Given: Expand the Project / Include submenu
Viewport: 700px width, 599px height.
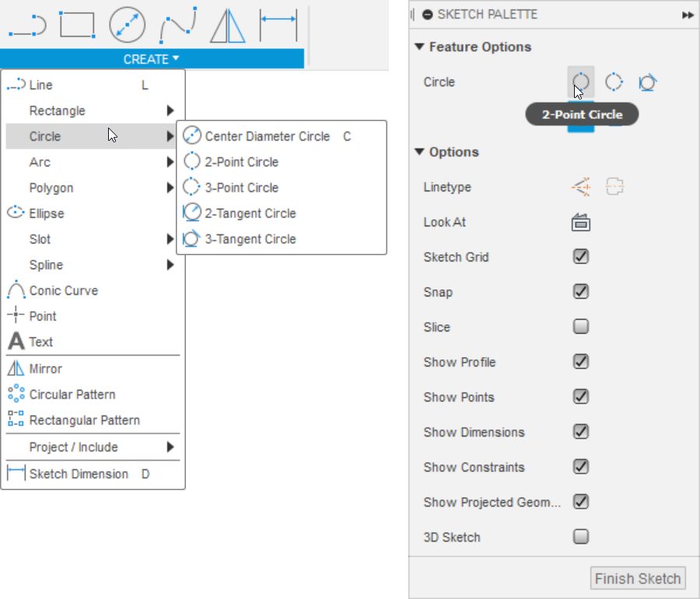Looking at the screenshot, I should pyautogui.click(x=93, y=447).
